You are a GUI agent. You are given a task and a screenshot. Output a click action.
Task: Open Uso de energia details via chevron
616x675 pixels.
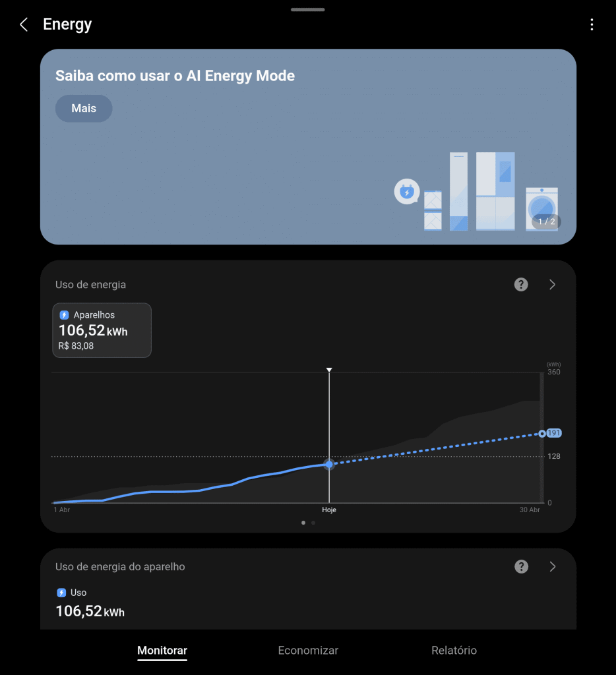(x=553, y=284)
